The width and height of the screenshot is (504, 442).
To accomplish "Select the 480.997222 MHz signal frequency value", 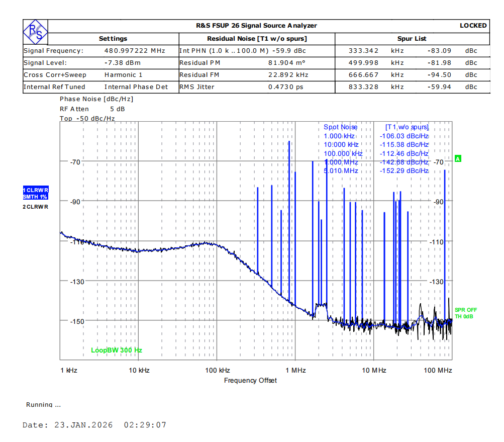I will 135,51.
